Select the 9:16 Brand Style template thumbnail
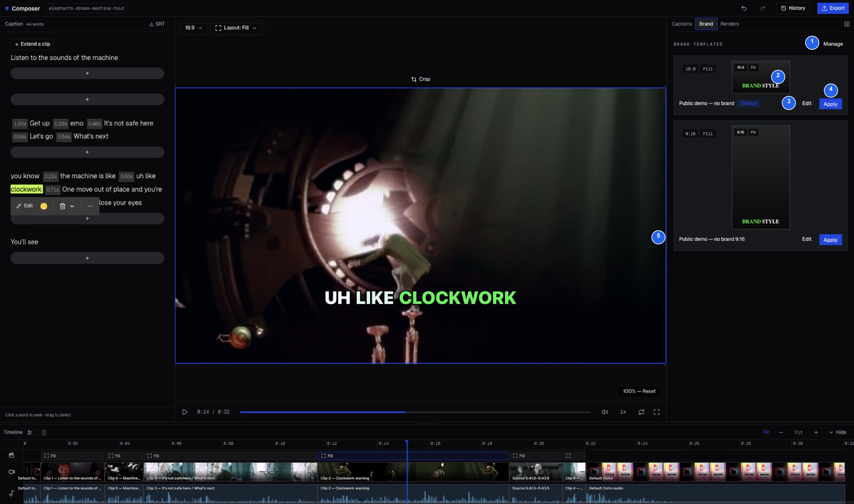Screen dimensions: 854x504 coord(761,177)
